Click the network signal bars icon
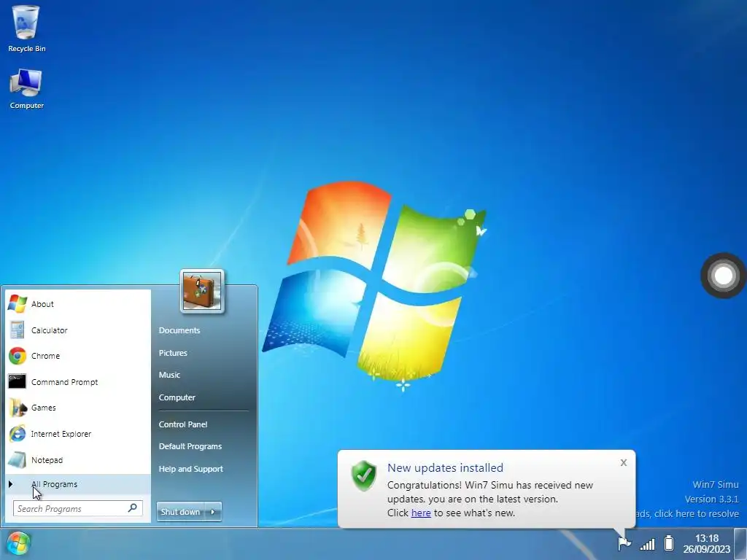This screenshot has width=747, height=560. point(647,543)
